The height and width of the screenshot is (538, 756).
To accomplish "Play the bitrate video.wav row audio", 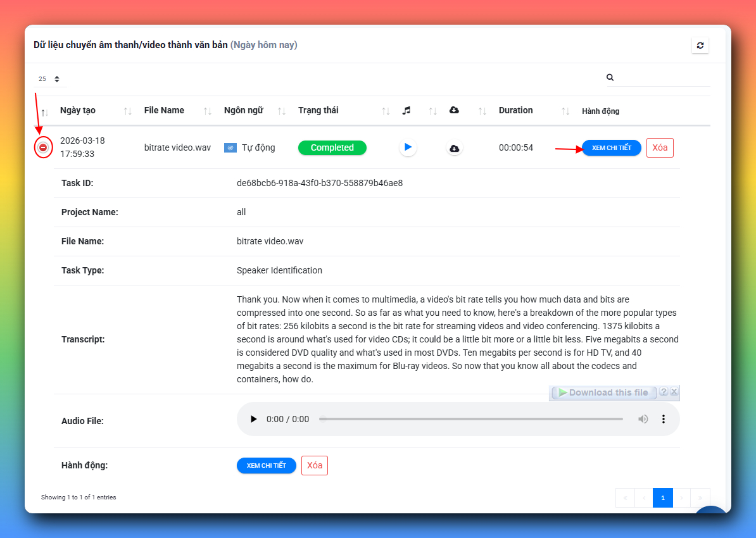I will 408,147.
